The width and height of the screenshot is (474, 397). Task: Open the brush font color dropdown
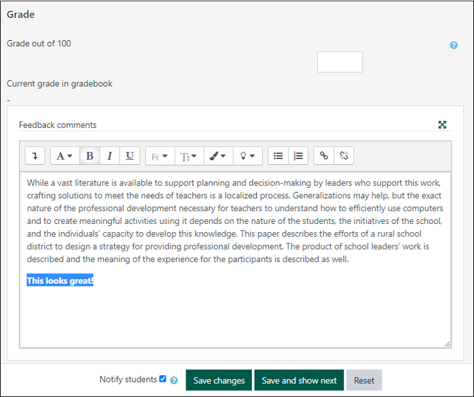[x=218, y=156]
